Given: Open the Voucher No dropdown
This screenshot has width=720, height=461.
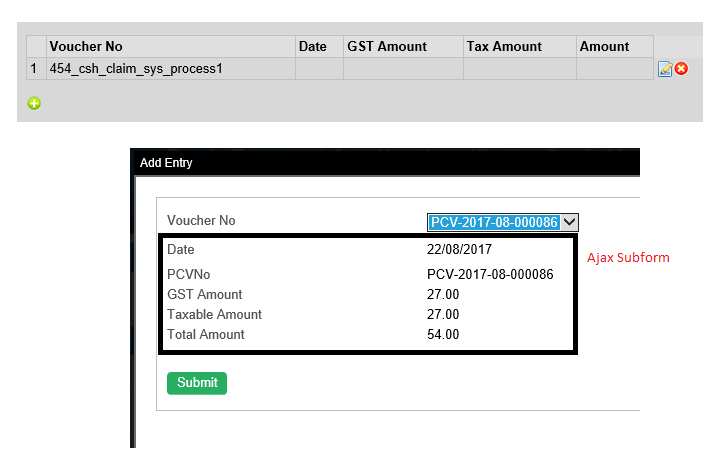Looking at the screenshot, I should 569,222.
